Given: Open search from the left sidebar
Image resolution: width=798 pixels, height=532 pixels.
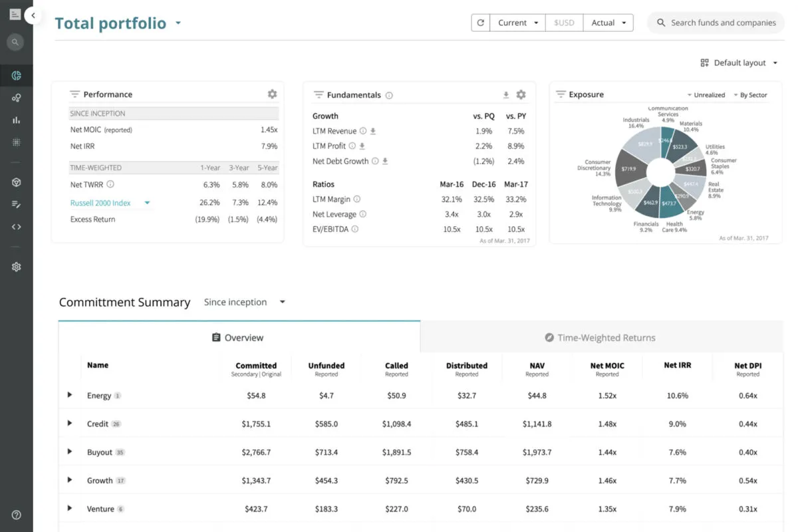Looking at the screenshot, I should coord(16,42).
